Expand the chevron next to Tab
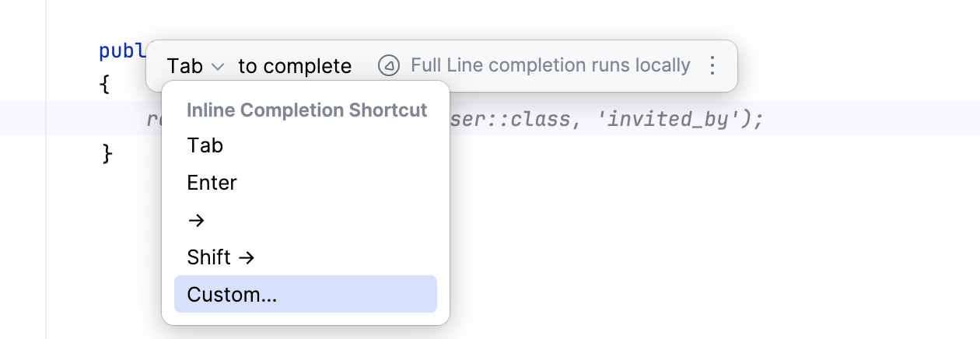 pyautogui.click(x=218, y=67)
